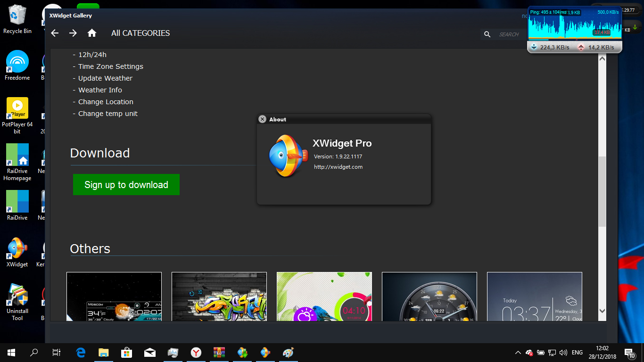Open Mail app from taskbar

coord(150,352)
